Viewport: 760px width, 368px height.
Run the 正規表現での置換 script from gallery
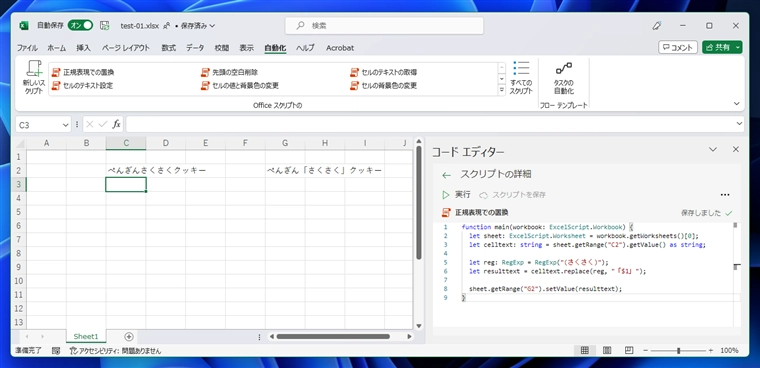(x=83, y=72)
